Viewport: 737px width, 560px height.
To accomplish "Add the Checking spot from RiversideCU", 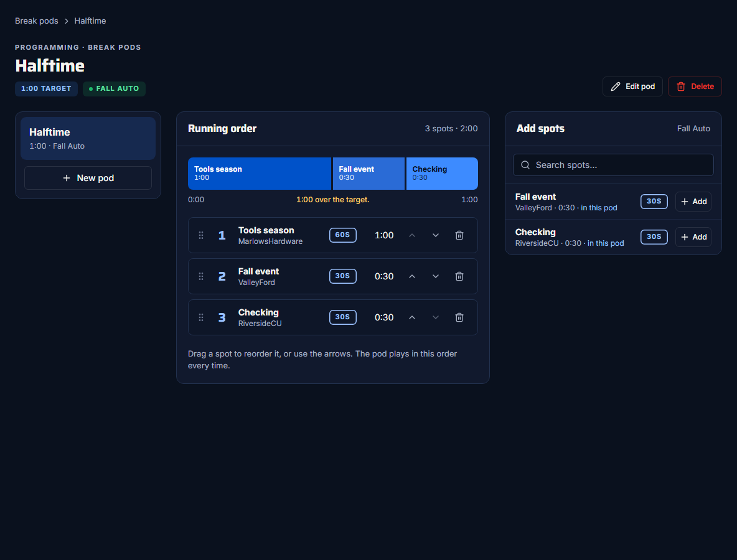I will point(693,237).
